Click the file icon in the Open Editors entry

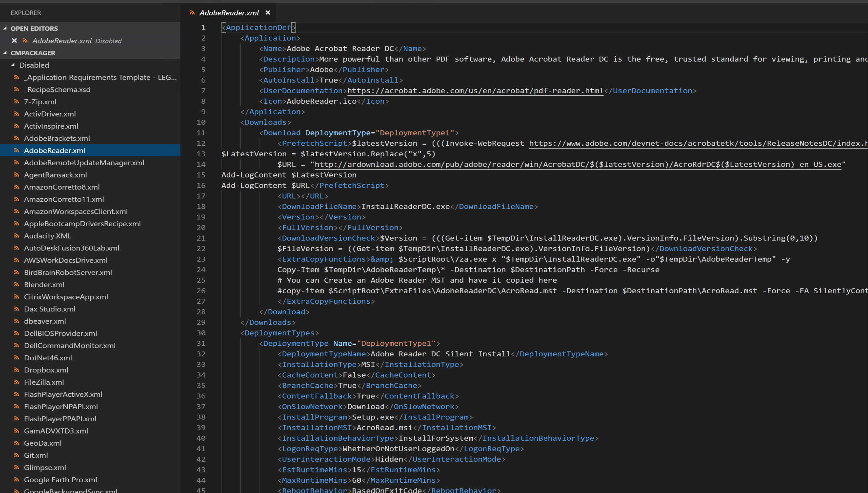tap(25, 41)
